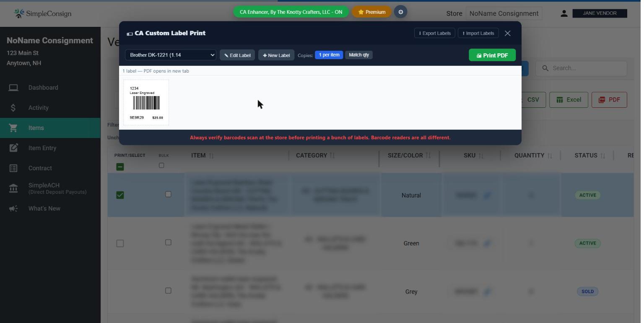Open the Store selector NoName Consignment
The height and width of the screenshot is (323, 644).
(x=504, y=13)
